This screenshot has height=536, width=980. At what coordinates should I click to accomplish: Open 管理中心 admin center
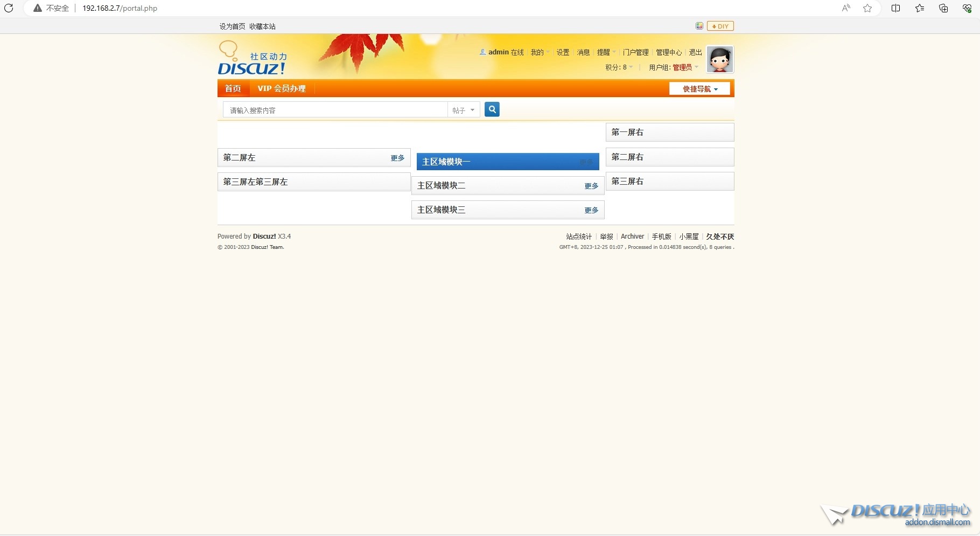tap(669, 52)
